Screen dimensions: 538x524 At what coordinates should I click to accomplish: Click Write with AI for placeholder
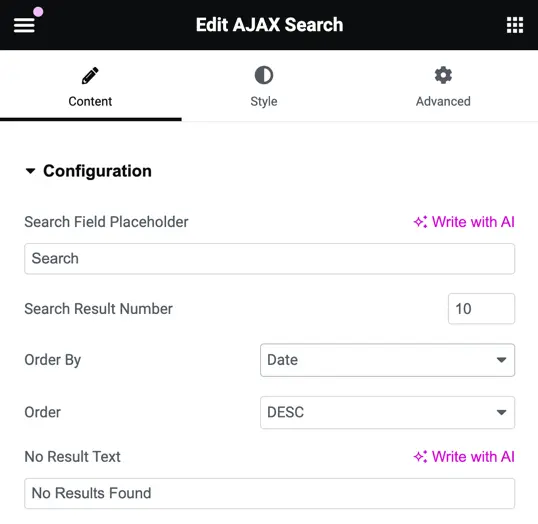464,222
